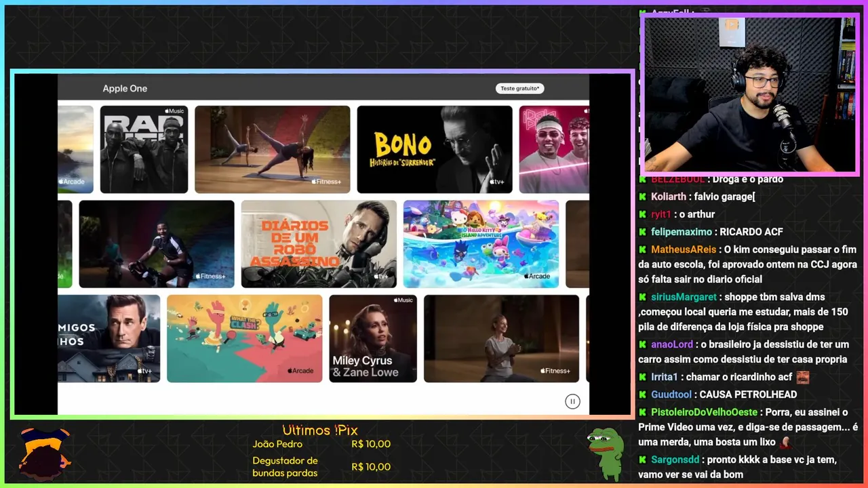
Task: Select username Guudtool in chat
Action: tap(671, 394)
